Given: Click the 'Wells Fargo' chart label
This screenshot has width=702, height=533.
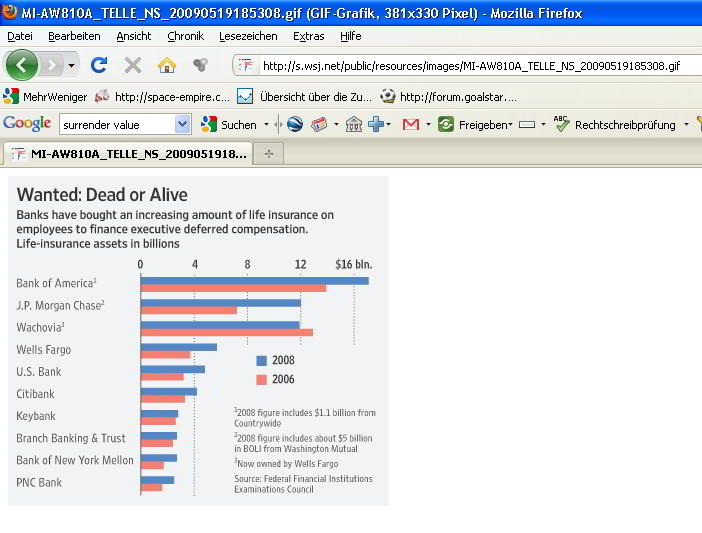Looking at the screenshot, I should click(43, 350).
